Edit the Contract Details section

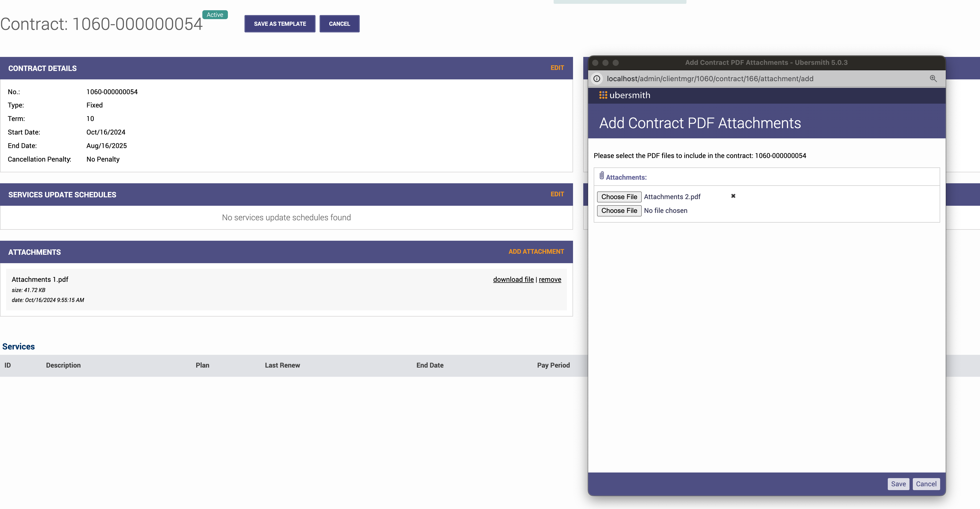pyautogui.click(x=557, y=68)
